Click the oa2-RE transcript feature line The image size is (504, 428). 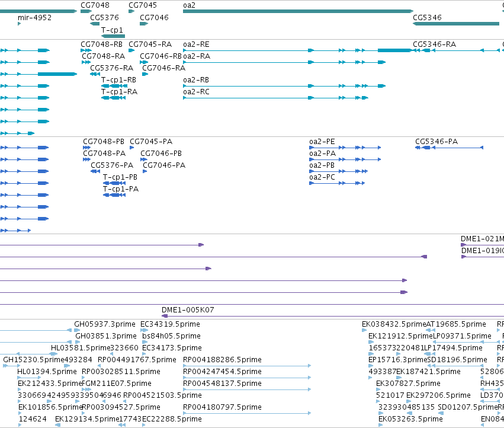[297, 50]
